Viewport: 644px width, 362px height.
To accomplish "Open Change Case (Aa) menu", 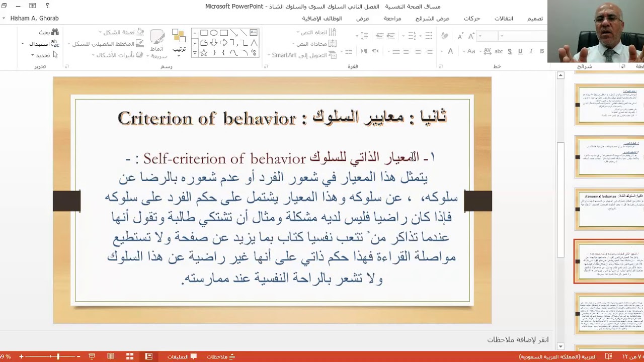I will pyautogui.click(x=469, y=51).
